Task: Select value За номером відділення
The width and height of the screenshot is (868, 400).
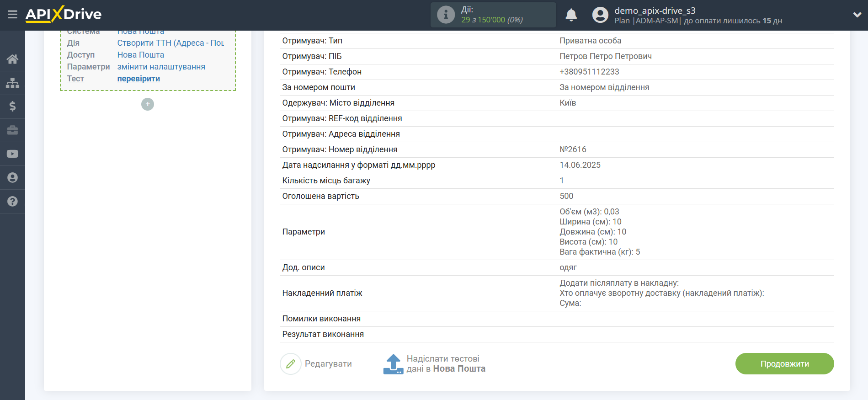Action: (604, 87)
